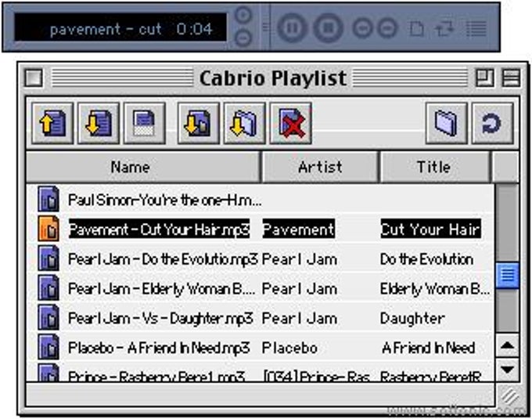The image size is (532, 419).
Task: Toggle the playlist lines icon in the player
Action: [x=476, y=28]
